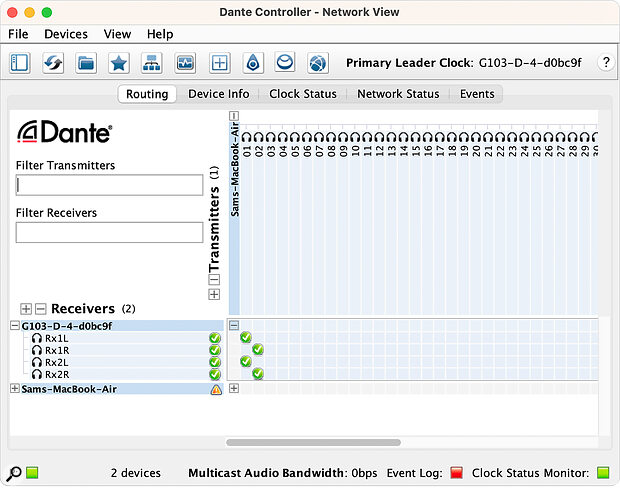Click the Sams-MacBook-Air transmitter column label
This screenshot has width=620, height=488.
[235, 169]
